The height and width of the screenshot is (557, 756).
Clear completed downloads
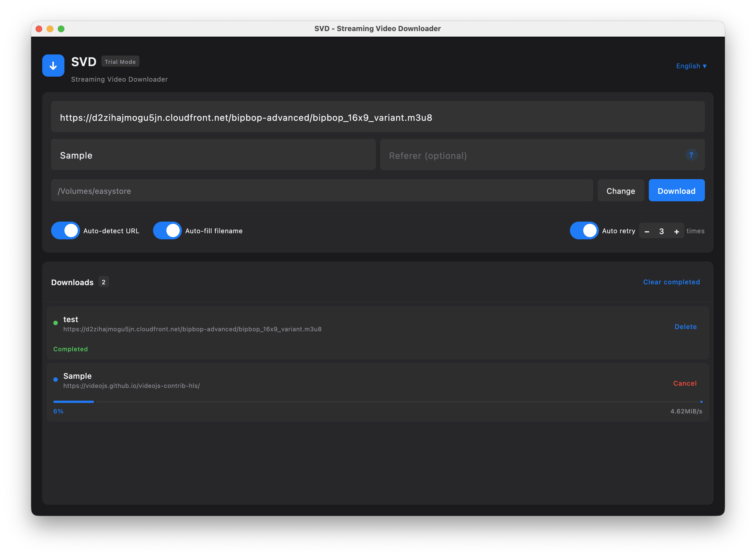[671, 282]
